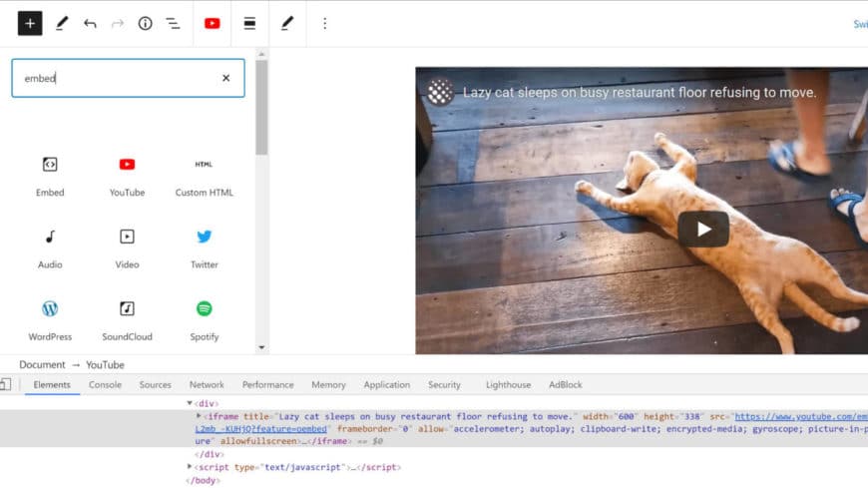Expand the iframe element node
The height and width of the screenshot is (488, 868).
tap(199, 416)
